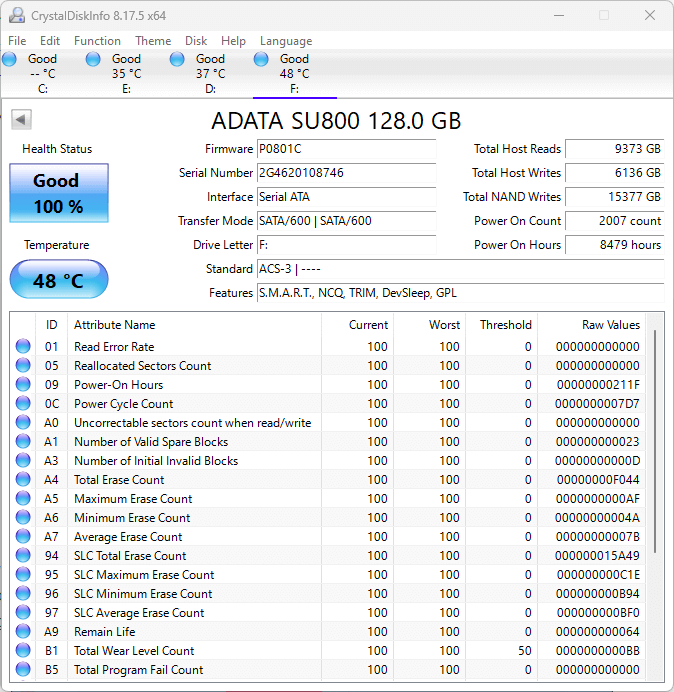Image resolution: width=674 pixels, height=692 pixels.
Task: Click the attribute list vertical scrollbar
Action: click(655, 441)
